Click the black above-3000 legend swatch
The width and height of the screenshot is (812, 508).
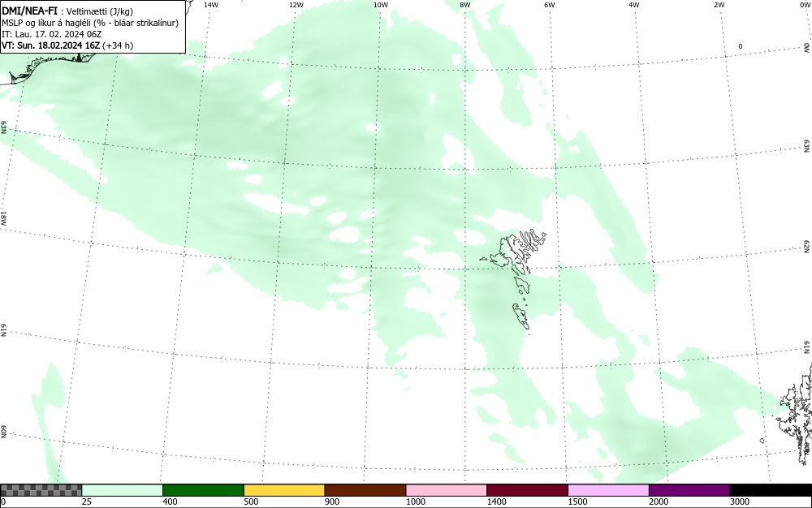pos(771,490)
